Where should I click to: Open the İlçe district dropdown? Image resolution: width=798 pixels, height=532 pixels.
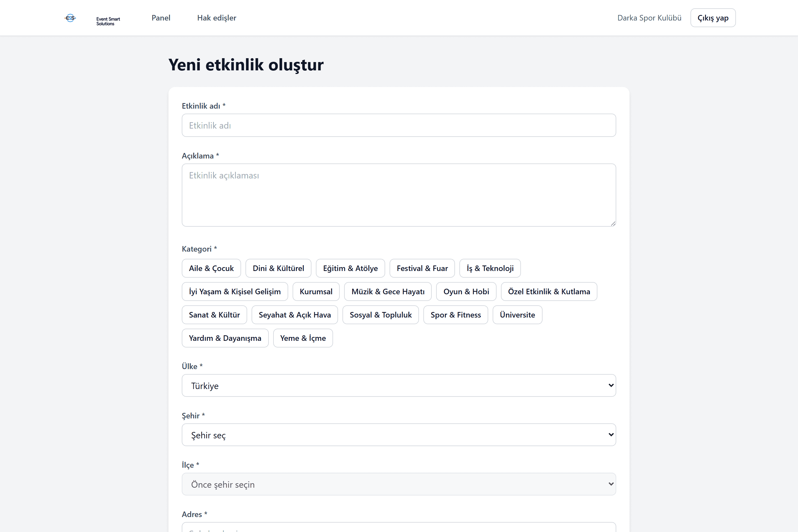tap(399, 484)
